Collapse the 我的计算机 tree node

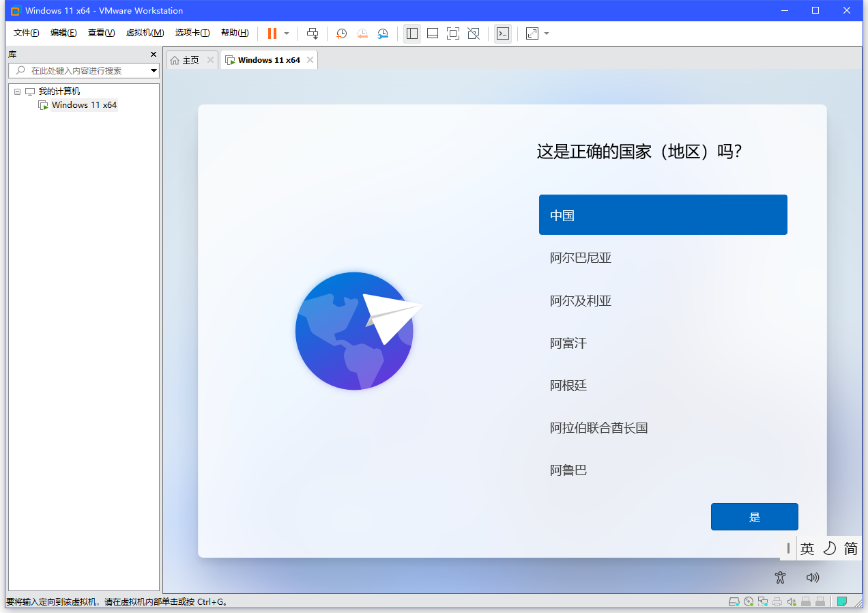click(17, 91)
